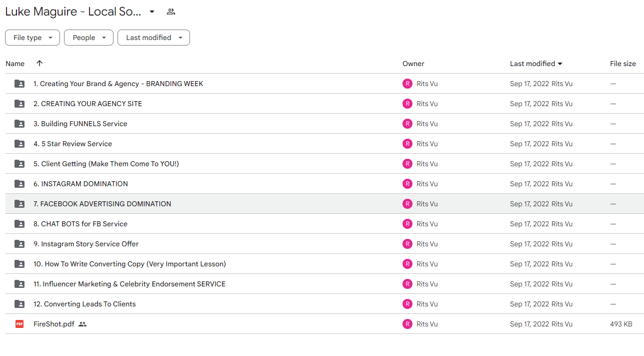
Task: Click owner avatar in Branding Week row
Action: point(407,84)
